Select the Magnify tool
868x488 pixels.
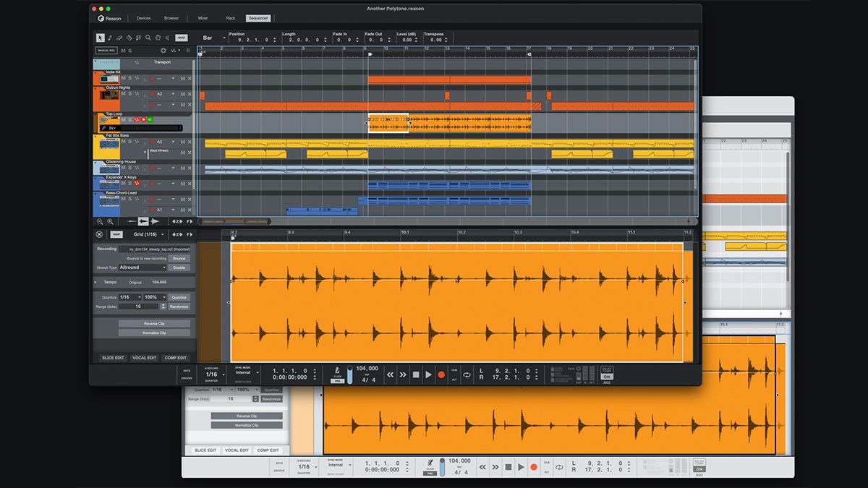pyautogui.click(x=148, y=38)
